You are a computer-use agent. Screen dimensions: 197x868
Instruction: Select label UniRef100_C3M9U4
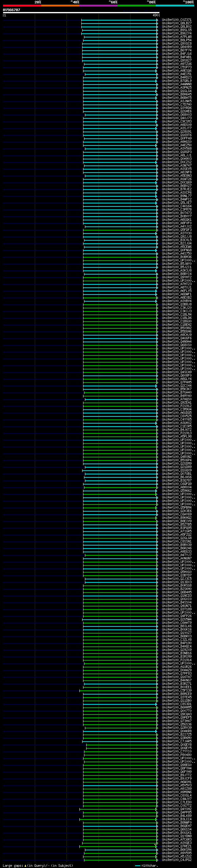coord(176,410)
